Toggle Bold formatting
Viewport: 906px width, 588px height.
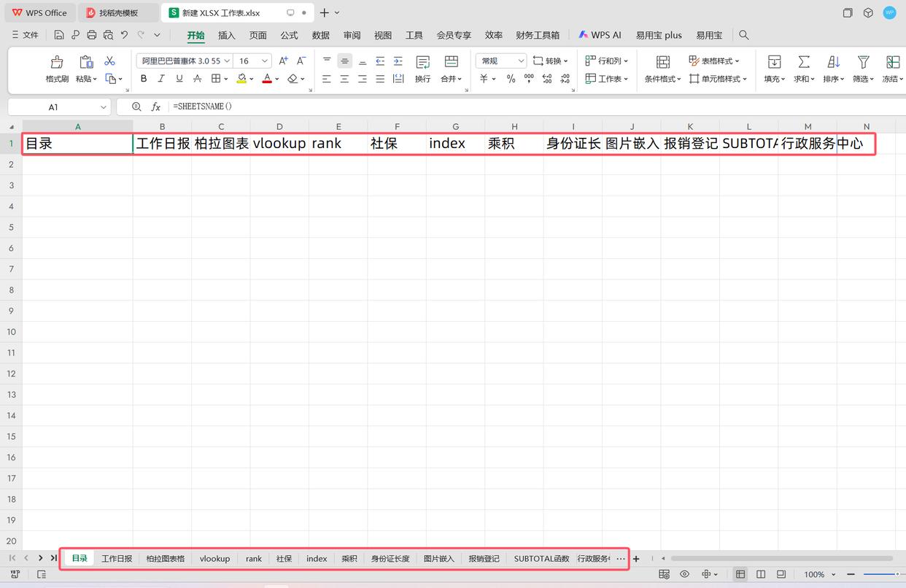[x=144, y=79]
